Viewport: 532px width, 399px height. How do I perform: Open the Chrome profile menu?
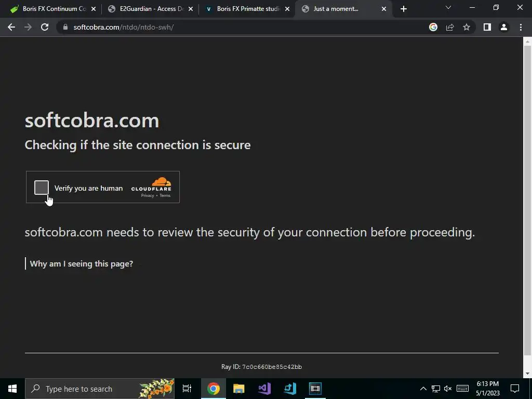click(504, 27)
